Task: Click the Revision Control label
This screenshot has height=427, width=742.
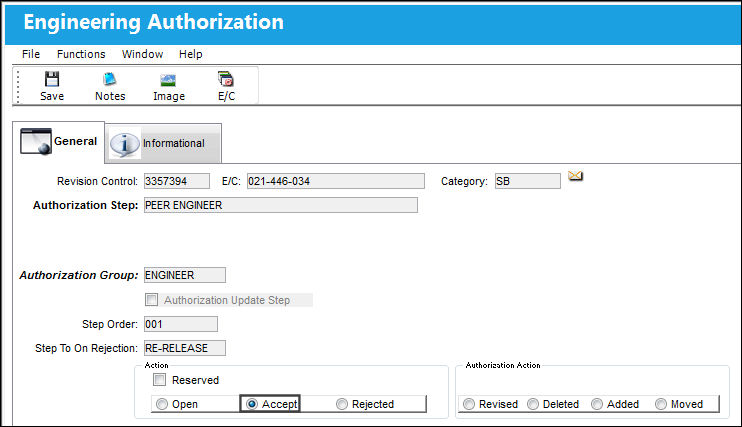Action: pos(97,181)
